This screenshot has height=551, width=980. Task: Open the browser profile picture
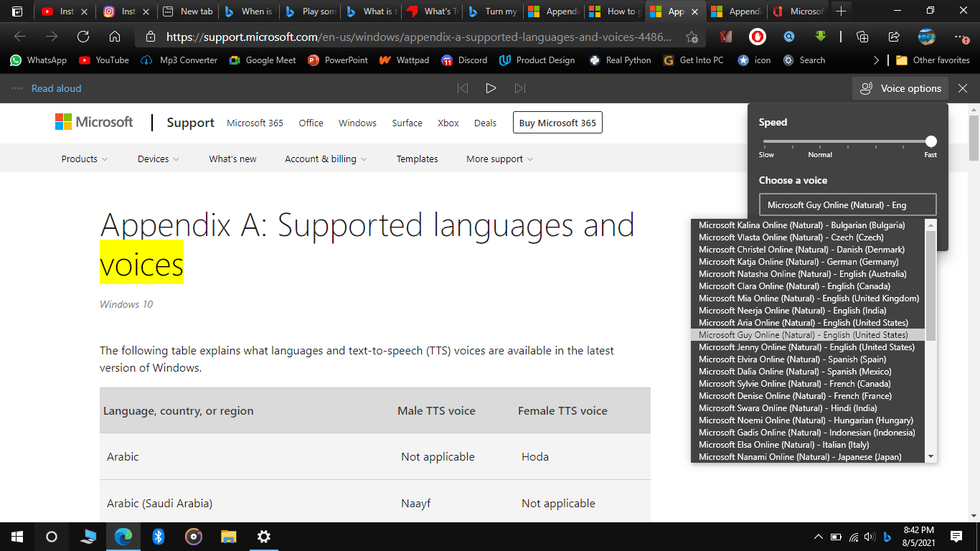click(927, 37)
